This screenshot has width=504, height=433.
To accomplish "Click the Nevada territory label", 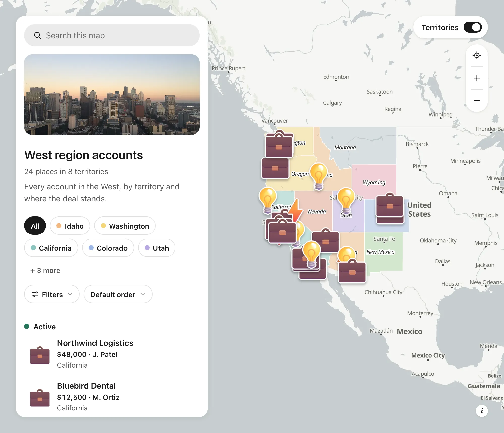I will click(317, 211).
